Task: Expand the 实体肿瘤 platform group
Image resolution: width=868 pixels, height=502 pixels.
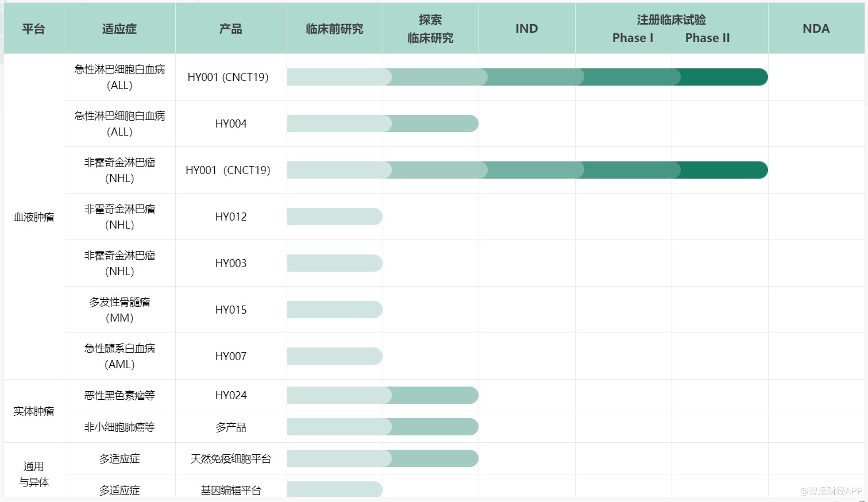Action: click(33, 411)
